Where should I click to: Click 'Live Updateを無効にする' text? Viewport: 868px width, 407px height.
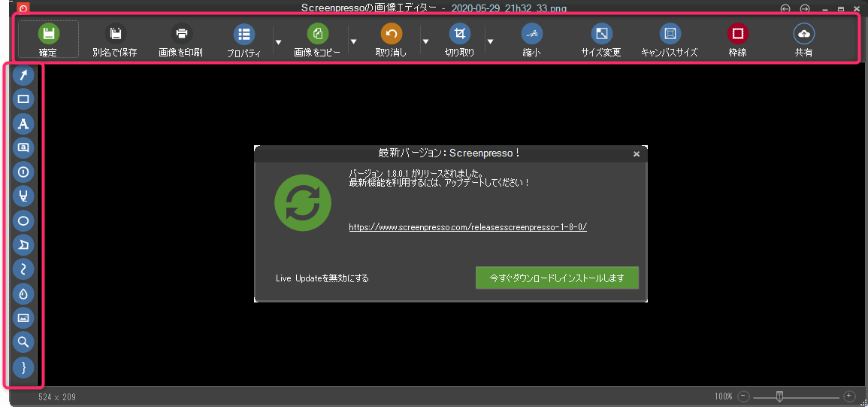322,278
